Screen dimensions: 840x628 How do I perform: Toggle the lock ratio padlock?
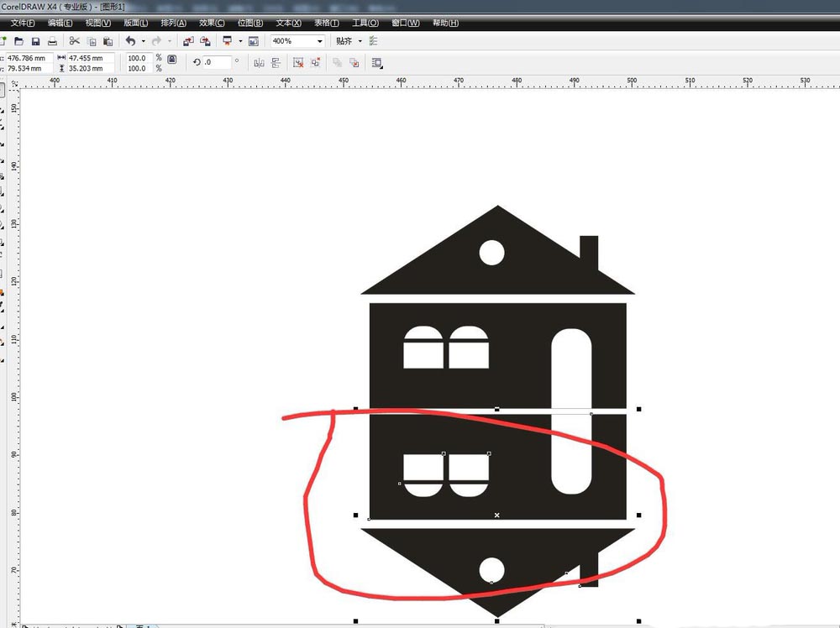point(172,59)
